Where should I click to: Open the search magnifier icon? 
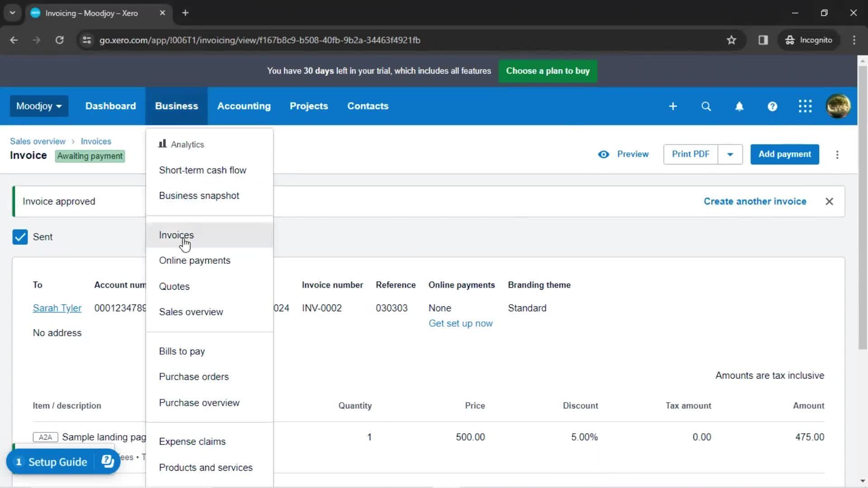pyautogui.click(x=706, y=106)
